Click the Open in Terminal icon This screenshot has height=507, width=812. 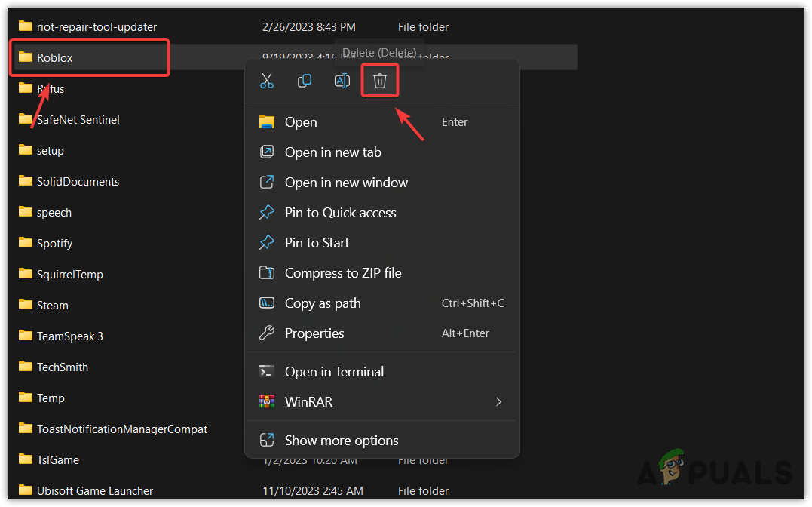(267, 371)
